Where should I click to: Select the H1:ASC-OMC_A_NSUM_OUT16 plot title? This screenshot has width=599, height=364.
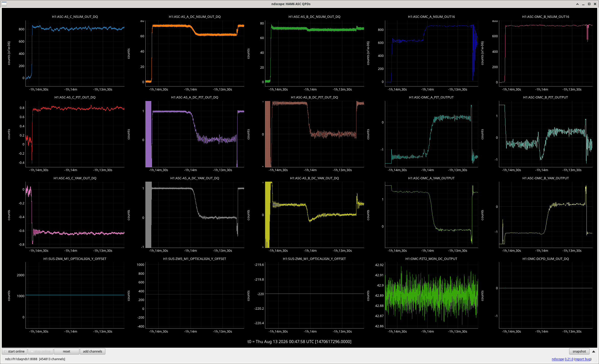[431, 17]
